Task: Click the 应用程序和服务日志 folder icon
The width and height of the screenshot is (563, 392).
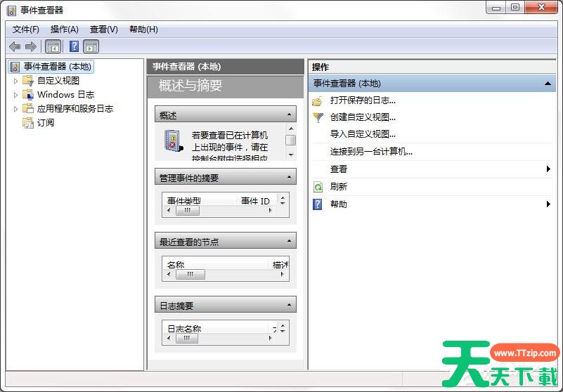Action: (x=28, y=108)
